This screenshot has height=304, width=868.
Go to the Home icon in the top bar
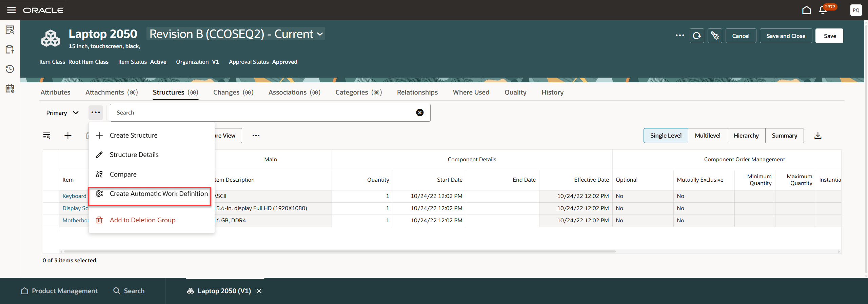[807, 10]
